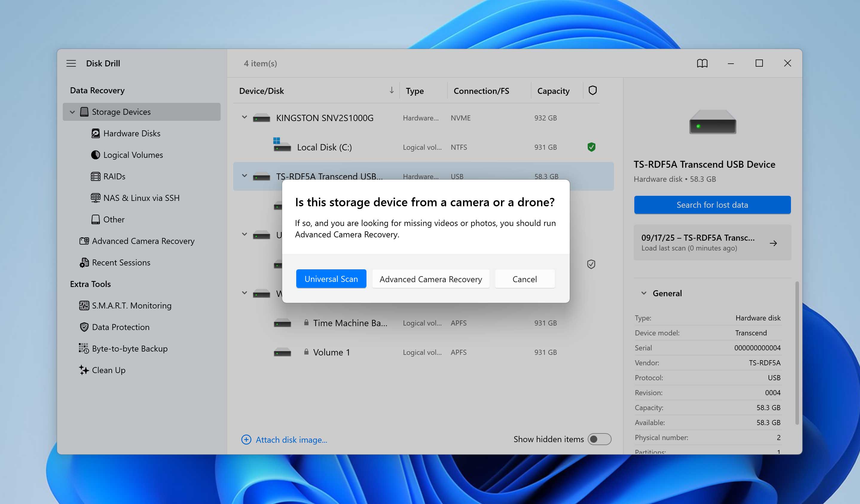860x504 pixels.
Task: Click the arrow on Load last scan card
Action: click(x=773, y=243)
